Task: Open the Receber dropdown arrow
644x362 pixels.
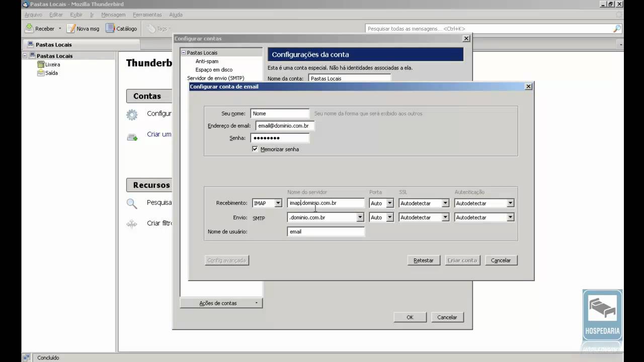Action: point(60,29)
